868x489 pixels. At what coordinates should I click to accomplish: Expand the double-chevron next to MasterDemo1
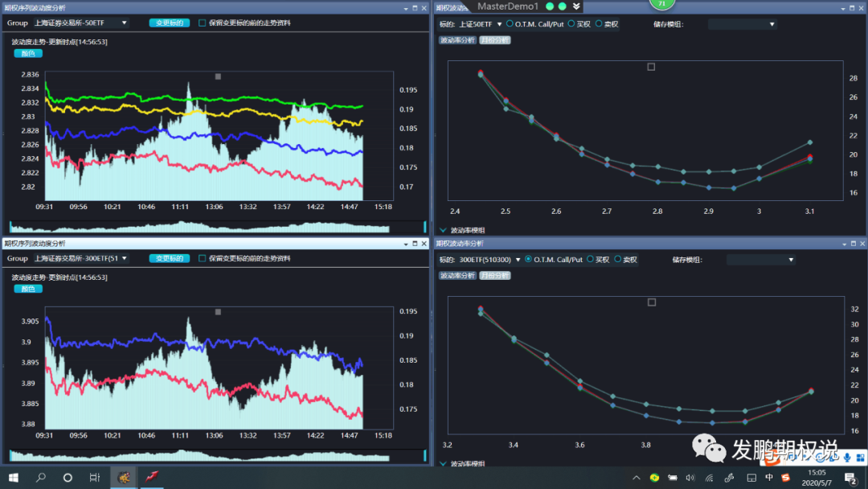pyautogui.click(x=576, y=6)
